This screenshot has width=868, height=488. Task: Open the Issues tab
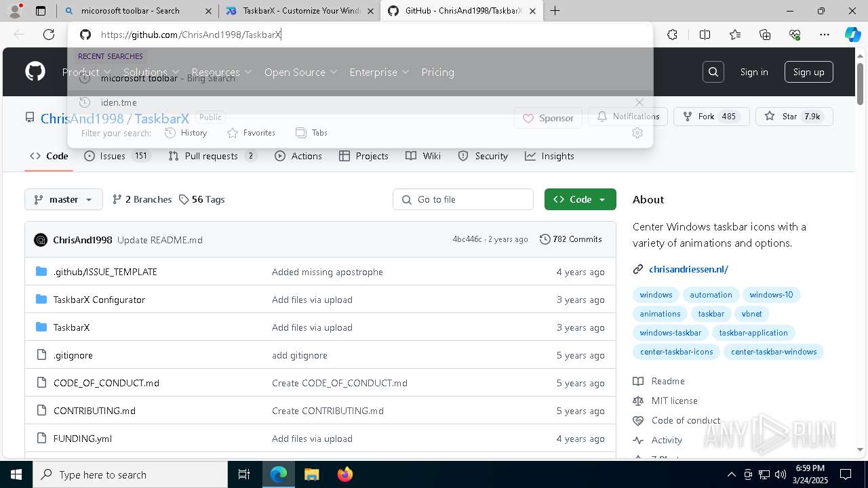coord(117,156)
